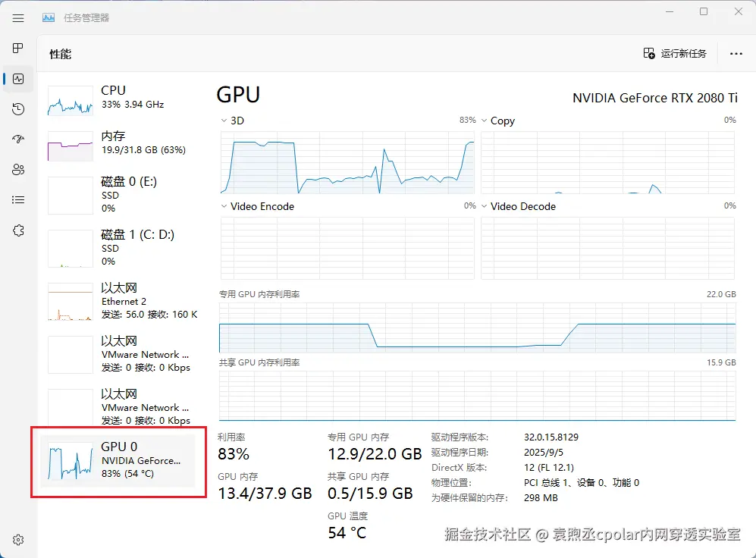The height and width of the screenshot is (558, 756).
Task: Open the Details list page icon
Action: [18, 200]
